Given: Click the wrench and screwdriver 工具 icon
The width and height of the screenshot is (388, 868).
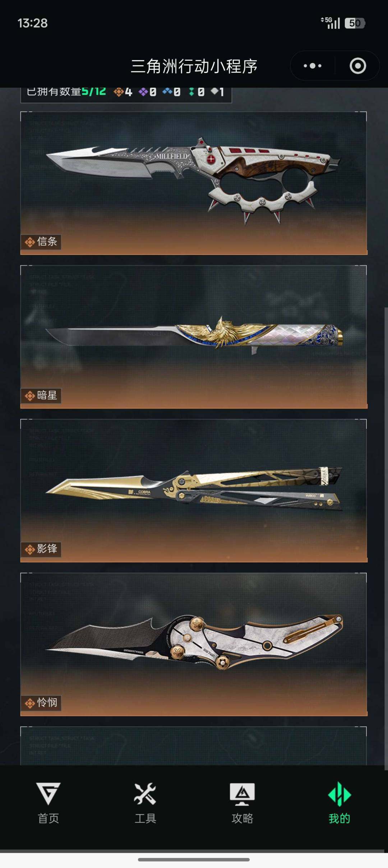Looking at the screenshot, I should (145, 794).
